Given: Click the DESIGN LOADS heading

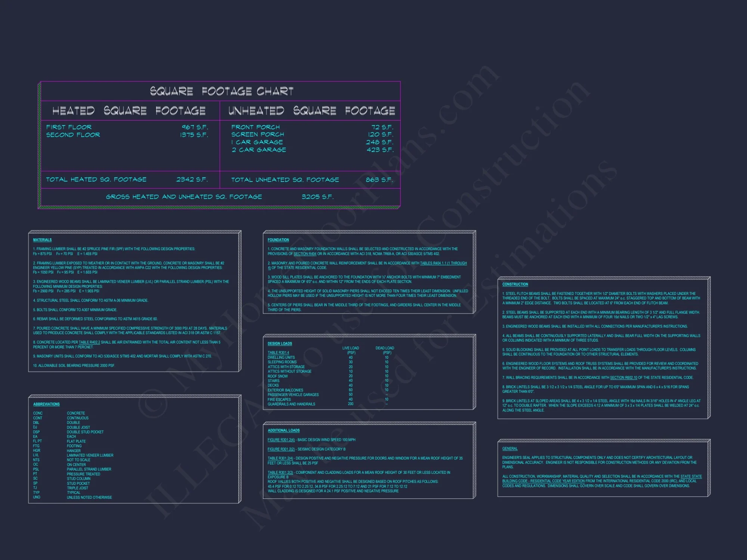Looking at the screenshot, I should (280, 343).
